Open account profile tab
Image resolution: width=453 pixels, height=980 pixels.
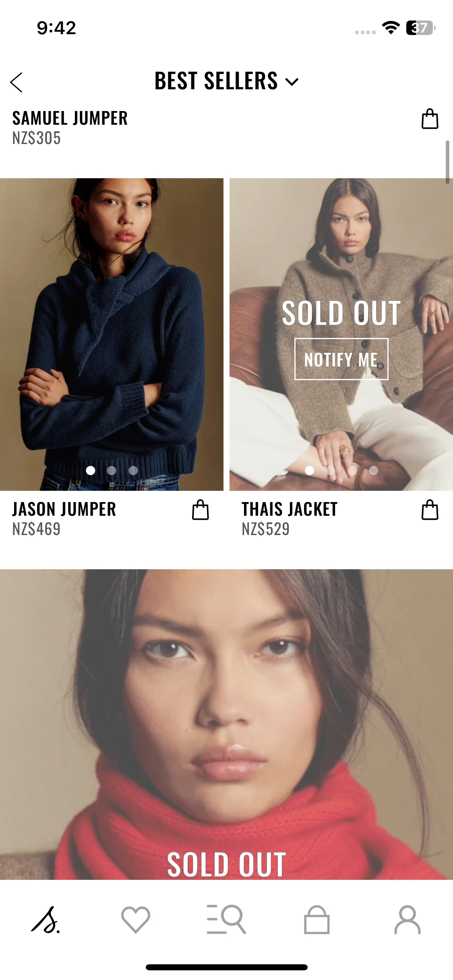[407, 920]
